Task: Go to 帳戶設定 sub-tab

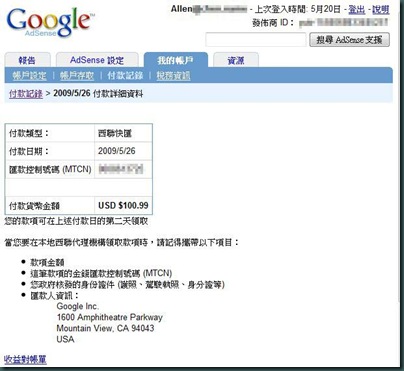Action: tap(29, 76)
